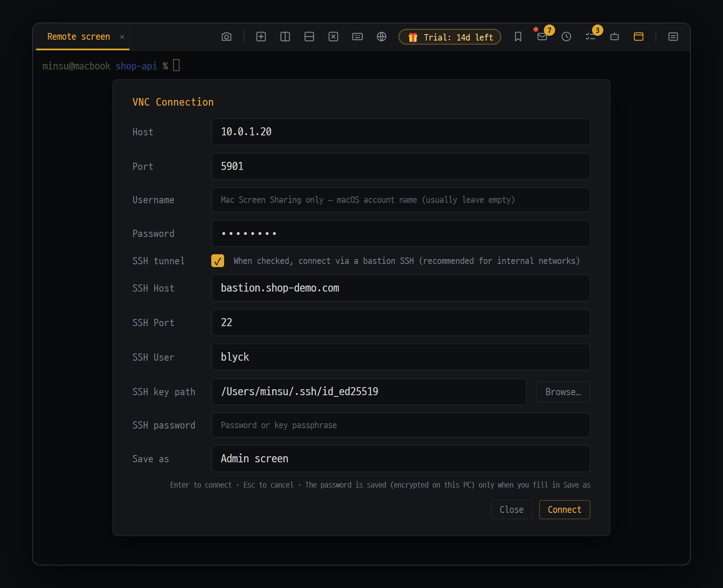Open the robot assistant icon

pyautogui.click(x=615, y=37)
